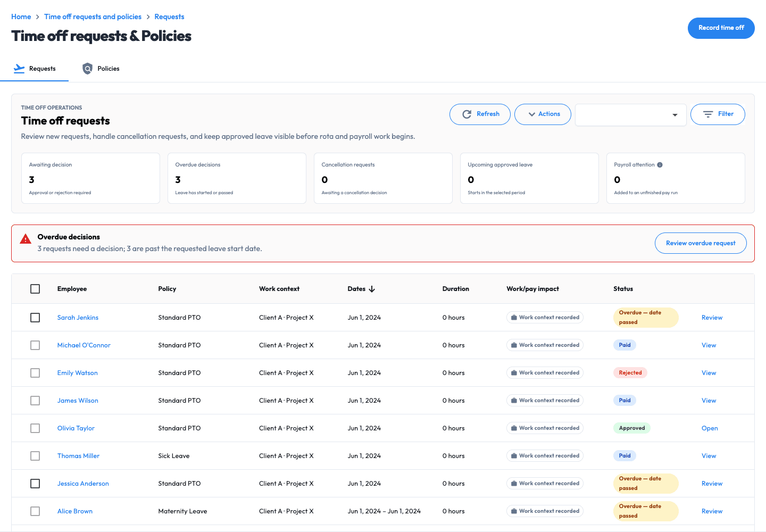Switch to the Requests tab
The height and width of the screenshot is (532, 766).
[x=35, y=69]
